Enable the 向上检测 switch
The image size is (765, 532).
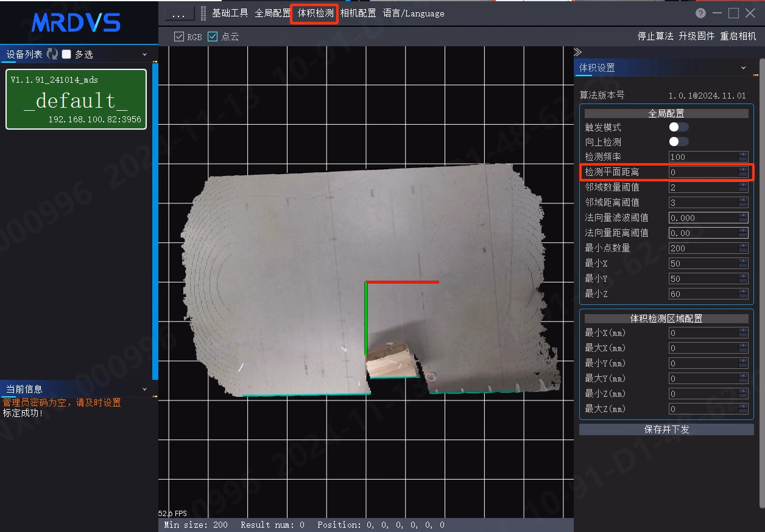tap(679, 142)
